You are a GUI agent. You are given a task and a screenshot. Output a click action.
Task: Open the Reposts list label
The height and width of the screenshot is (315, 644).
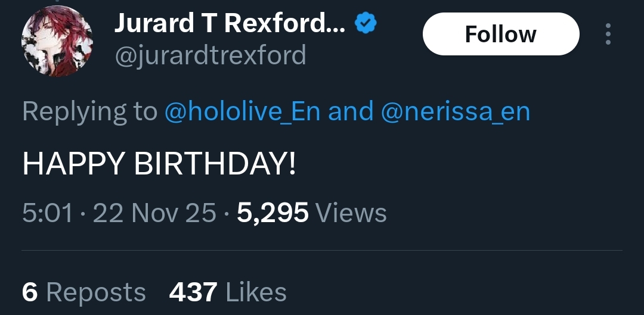tap(96, 292)
